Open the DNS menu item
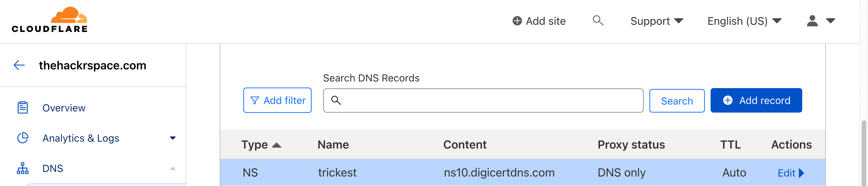Screen dimensions: 868x186 [x=53, y=168]
